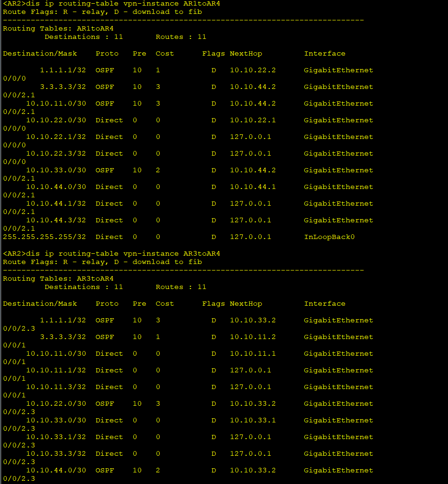Click the 'Routing Tables: AR3toAR4' heading

58,279
